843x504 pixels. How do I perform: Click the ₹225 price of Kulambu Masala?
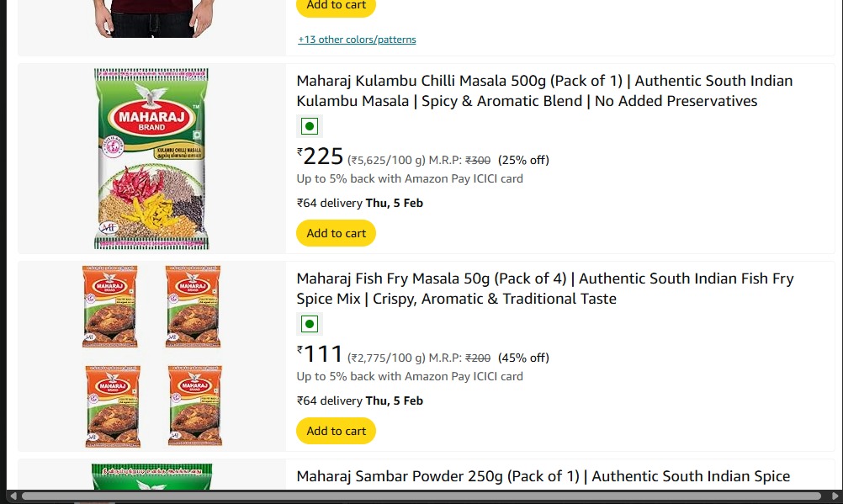pyautogui.click(x=321, y=157)
